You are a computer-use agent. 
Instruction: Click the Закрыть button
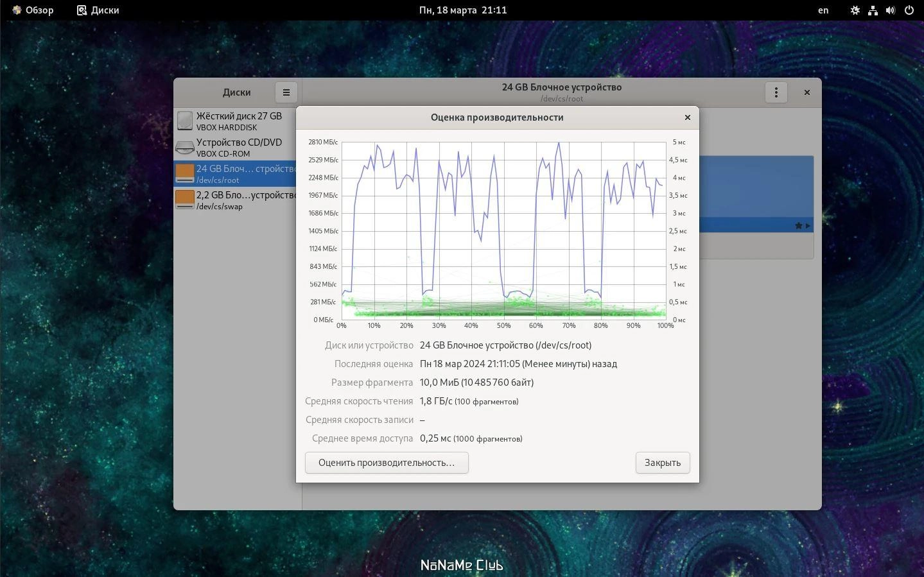pos(663,463)
